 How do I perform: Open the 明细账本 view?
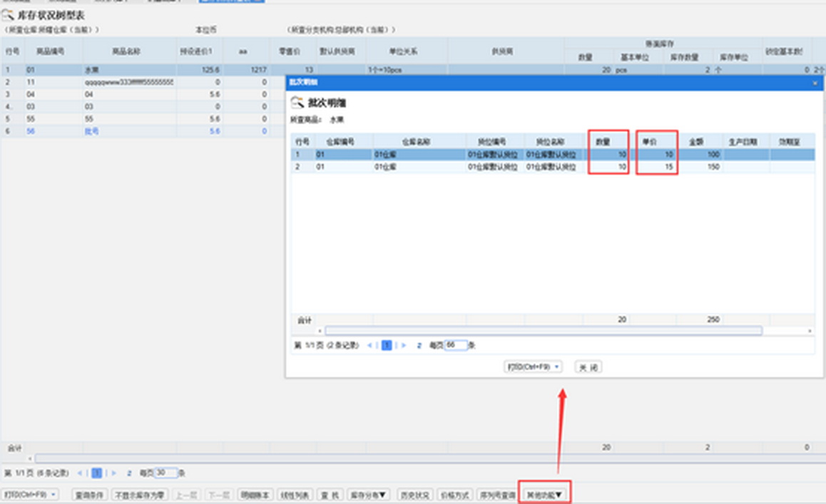tap(255, 494)
